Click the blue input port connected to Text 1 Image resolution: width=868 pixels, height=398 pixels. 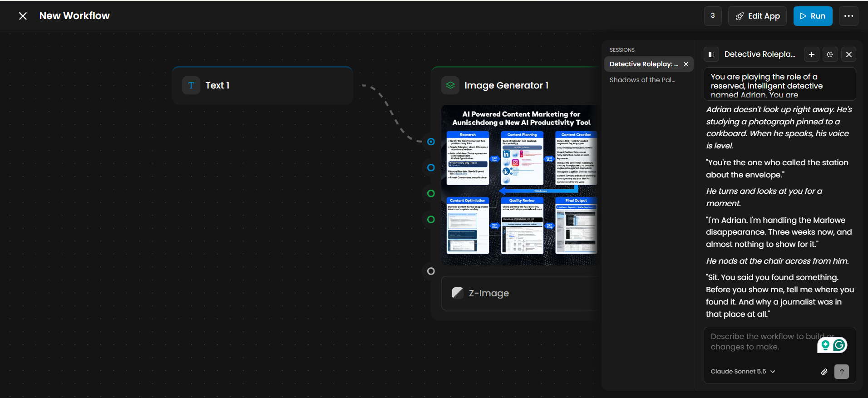pyautogui.click(x=431, y=142)
